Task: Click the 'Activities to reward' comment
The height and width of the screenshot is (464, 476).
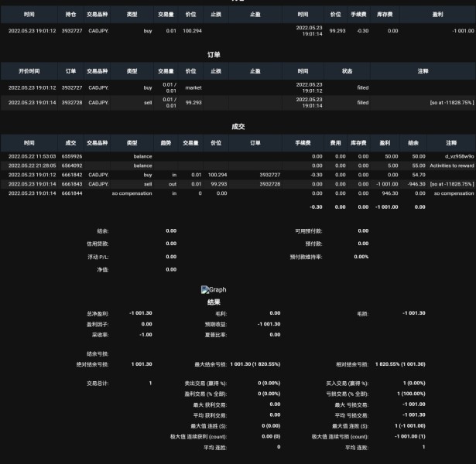Action: click(x=452, y=165)
